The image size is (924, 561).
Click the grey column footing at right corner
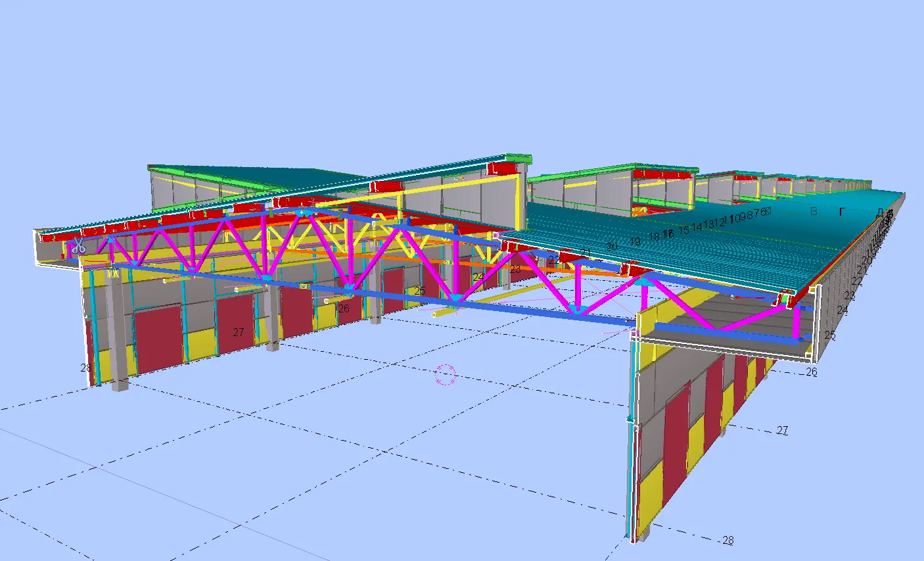click(x=645, y=534)
